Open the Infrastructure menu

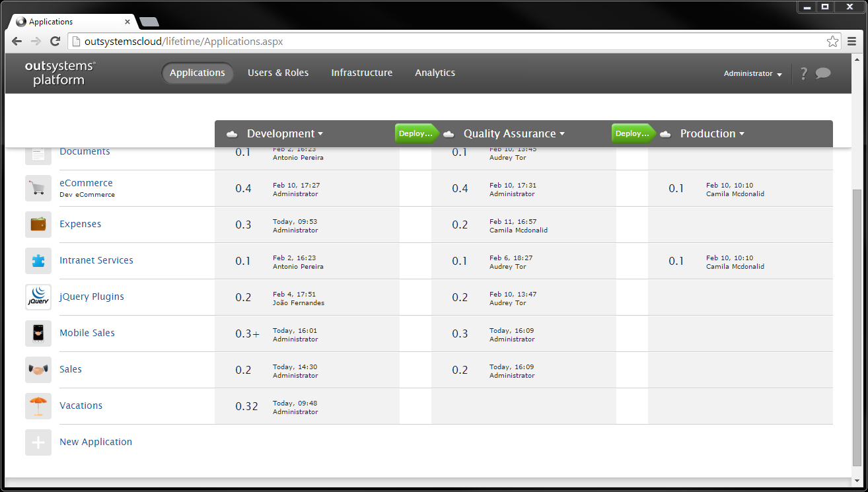[x=362, y=73]
